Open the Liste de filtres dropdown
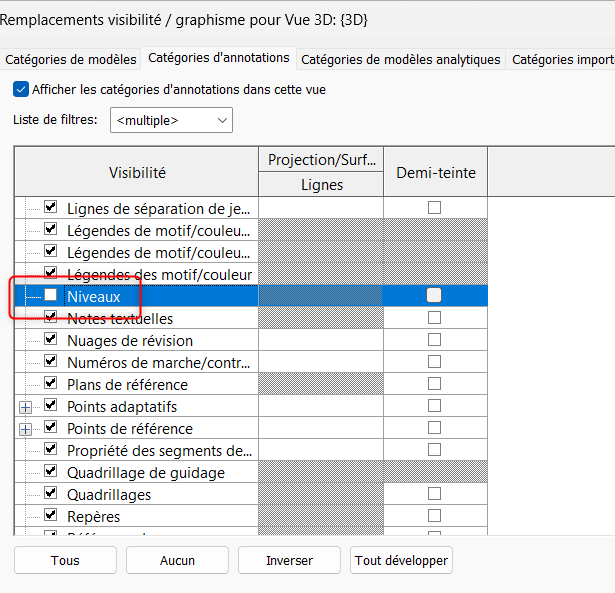The height and width of the screenshot is (593, 615). [171, 121]
